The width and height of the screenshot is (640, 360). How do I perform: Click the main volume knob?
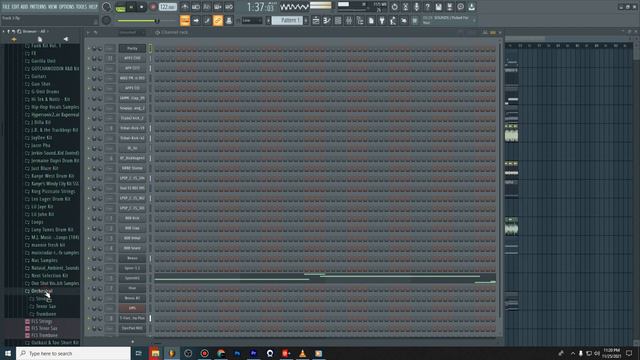tap(107, 7)
